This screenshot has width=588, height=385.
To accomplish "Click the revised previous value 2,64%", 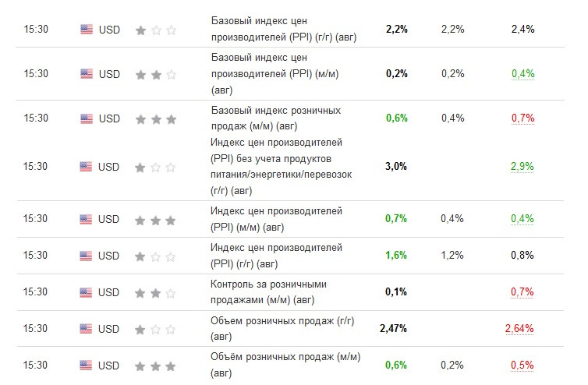I will 519,328.
